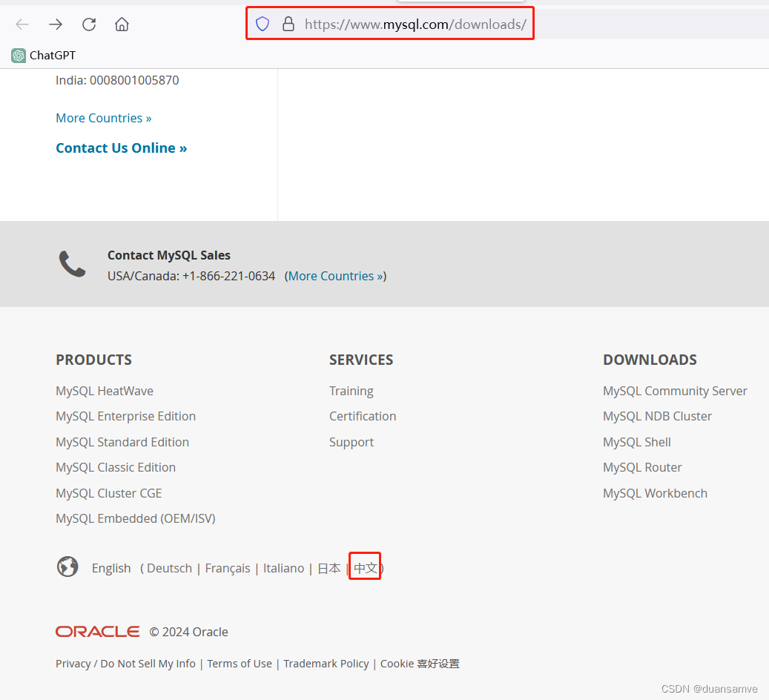Viewport: 769px width, 700px height.
Task: Select English language
Action: [x=111, y=568]
